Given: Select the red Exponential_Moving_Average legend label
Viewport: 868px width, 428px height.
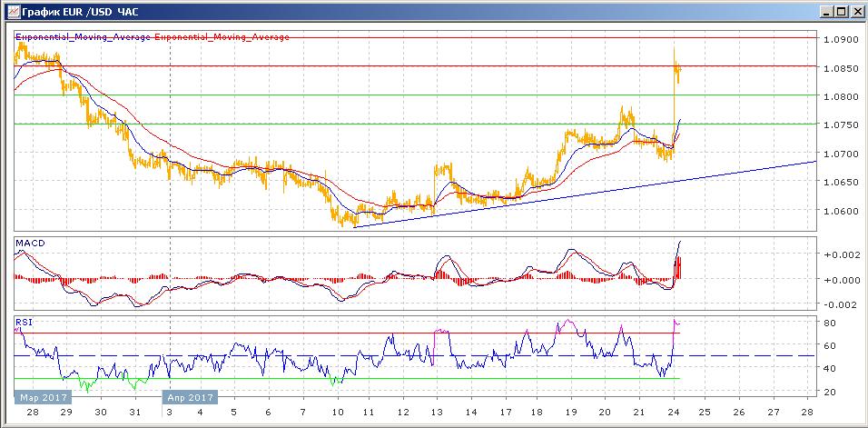Looking at the screenshot, I should click(x=222, y=37).
